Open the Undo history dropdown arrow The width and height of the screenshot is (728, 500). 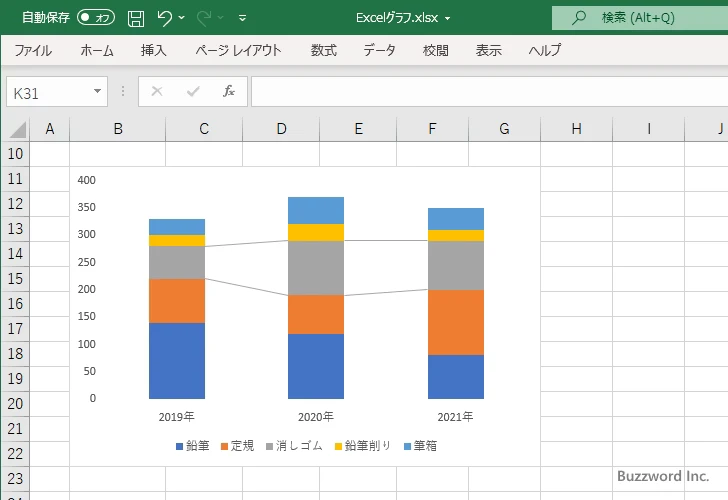click(x=182, y=18)
